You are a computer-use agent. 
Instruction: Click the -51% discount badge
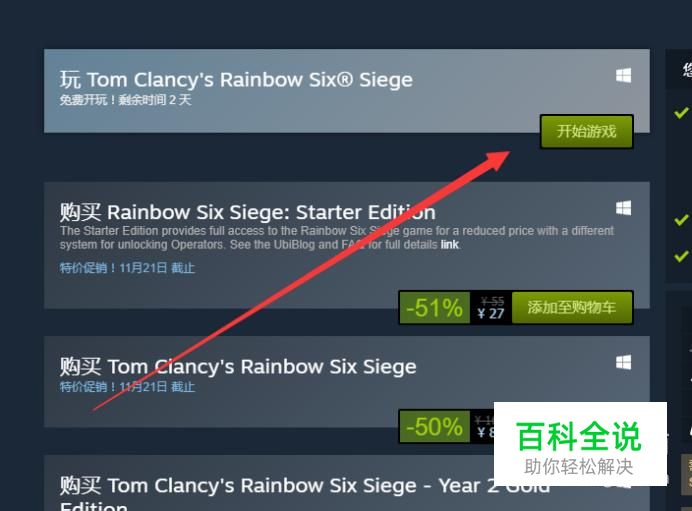click(434, 308)
